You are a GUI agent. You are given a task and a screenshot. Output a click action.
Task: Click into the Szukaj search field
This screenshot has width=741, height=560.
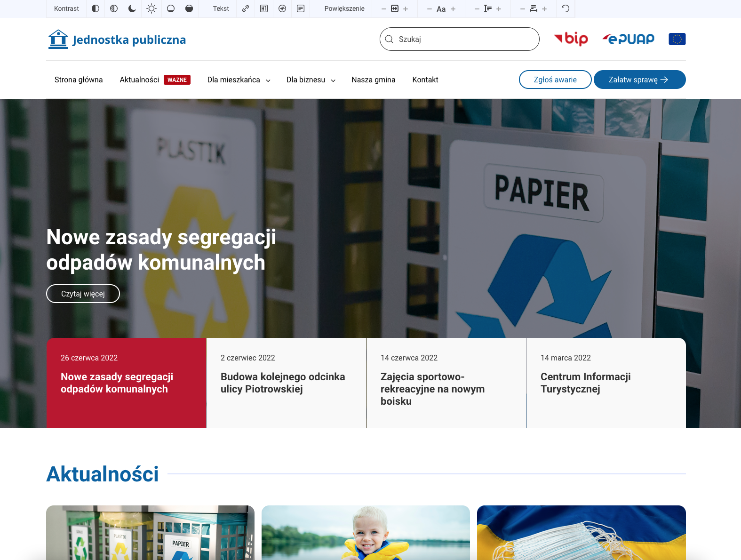460,39
